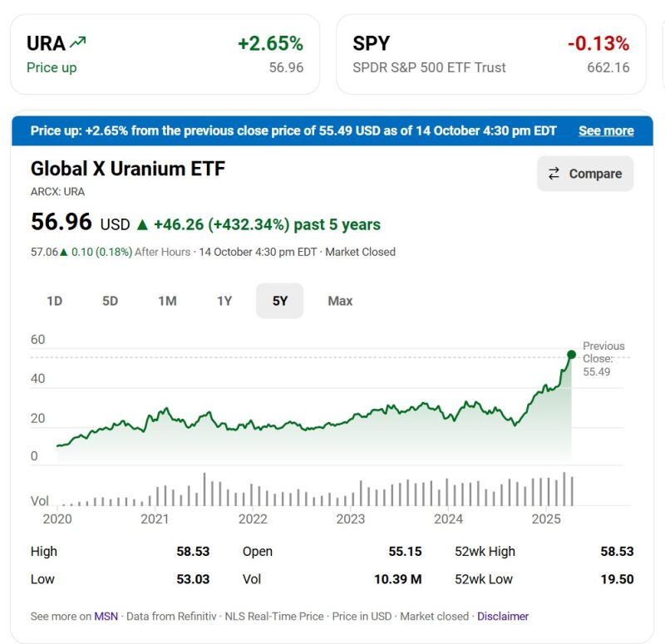Select the 1Y time range
Viewport: 665px width, 644px height.
click(x=224, y=301)
